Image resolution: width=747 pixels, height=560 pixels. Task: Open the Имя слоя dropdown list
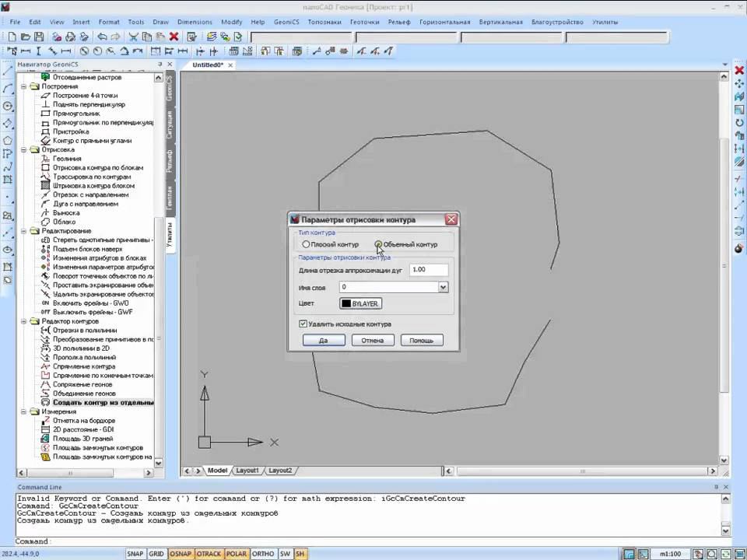(443, 287)
